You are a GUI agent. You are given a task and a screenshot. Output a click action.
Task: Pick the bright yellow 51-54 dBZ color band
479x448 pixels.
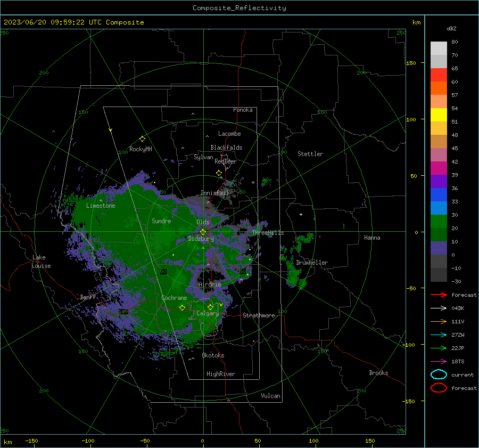point(439,115)
